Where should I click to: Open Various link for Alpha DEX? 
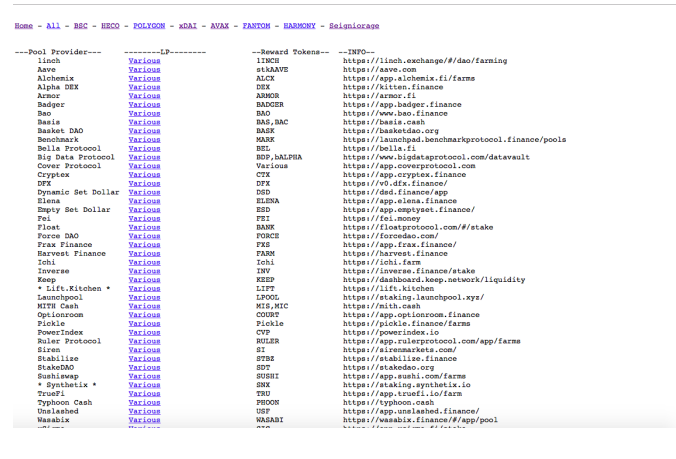pos(144,87)
